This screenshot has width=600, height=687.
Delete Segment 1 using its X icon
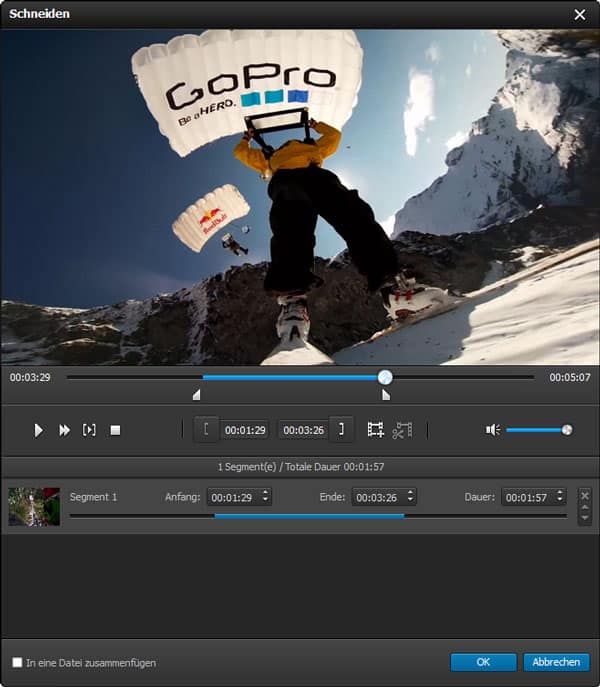(585, 495)
